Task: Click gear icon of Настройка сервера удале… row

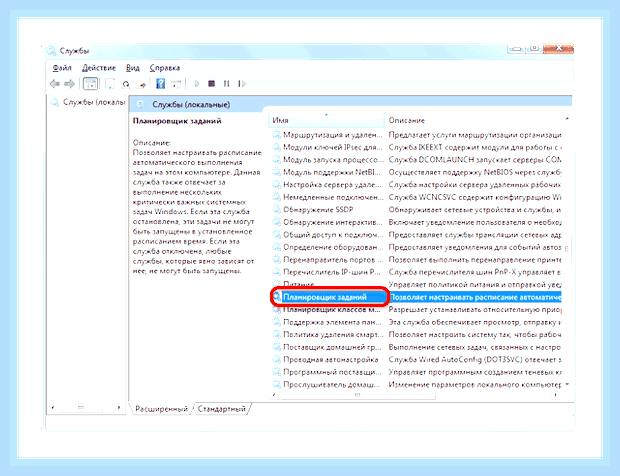Action: click(x=276, y=185)
